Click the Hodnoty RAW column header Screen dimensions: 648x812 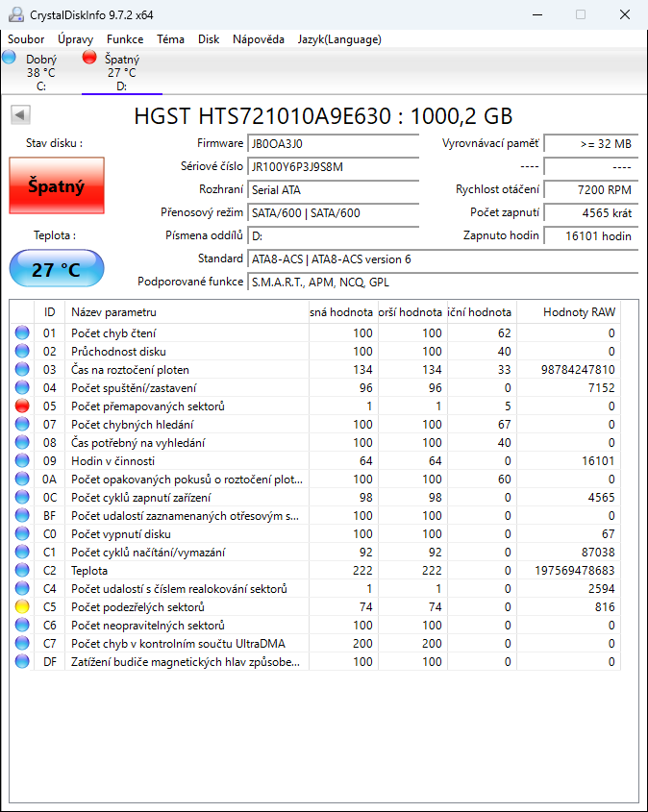coord(568,312)
